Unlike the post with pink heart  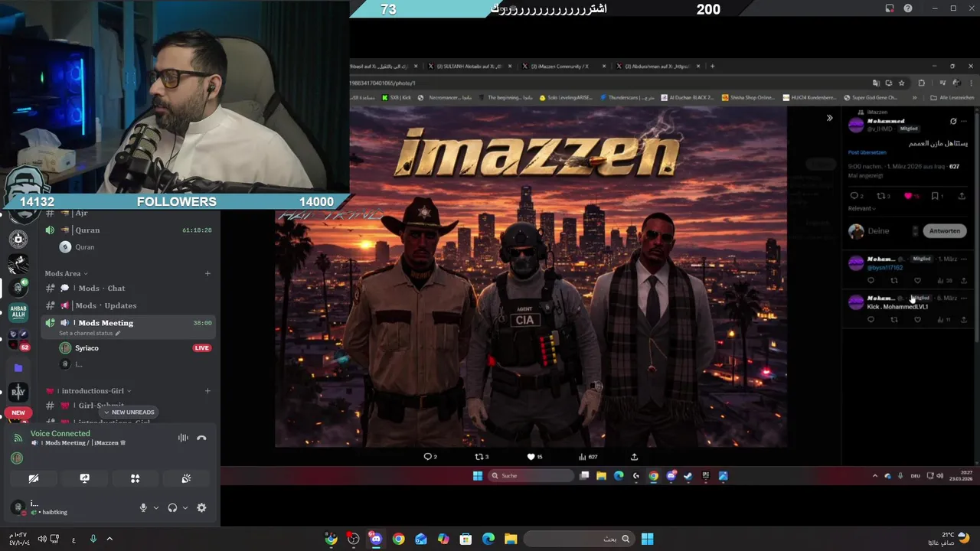pos(908,196)
